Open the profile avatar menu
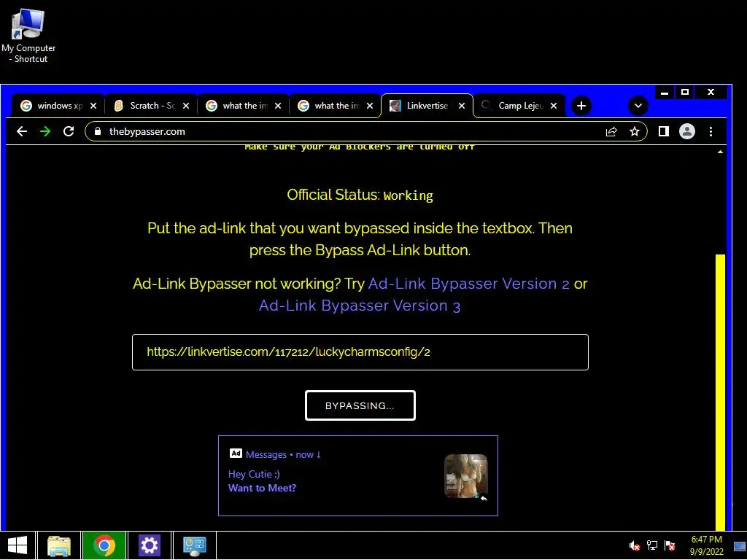The height and width of the screenshot is (560, 747). pyautogui.click(x=687, y=131)
